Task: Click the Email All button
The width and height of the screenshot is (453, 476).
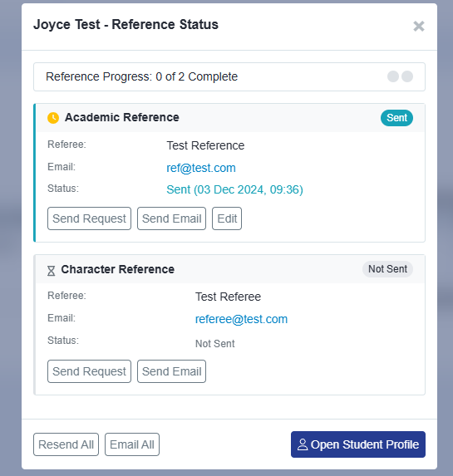Action: pos(132,444)
